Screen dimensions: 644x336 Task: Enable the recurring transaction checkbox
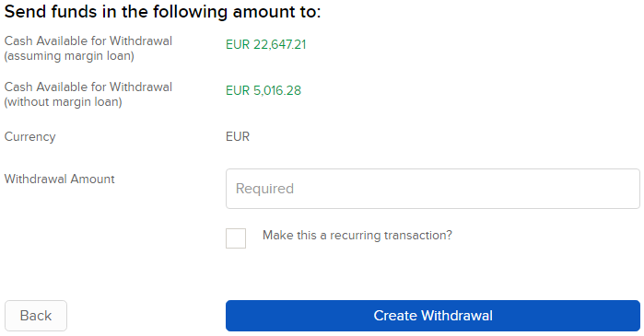coord(236,238)
